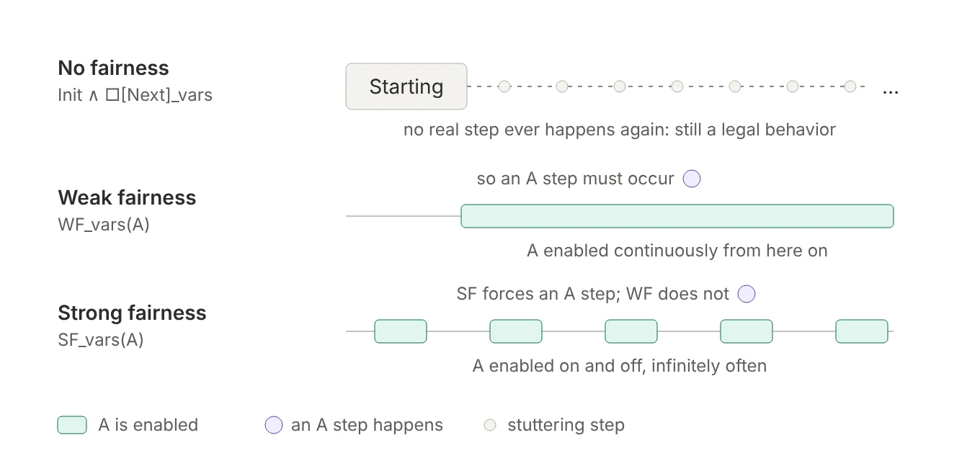Select the No fairness heading
The height and width of the screenshot is (461, 980).
pyautogui.click(x=113, y=68)
